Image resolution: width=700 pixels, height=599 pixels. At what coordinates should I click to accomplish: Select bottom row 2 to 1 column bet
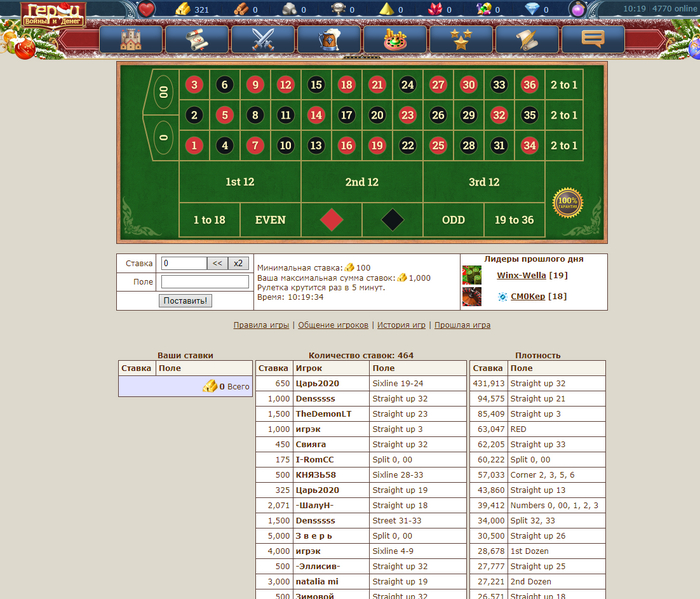pyautogui.click(x=564, y=146)
